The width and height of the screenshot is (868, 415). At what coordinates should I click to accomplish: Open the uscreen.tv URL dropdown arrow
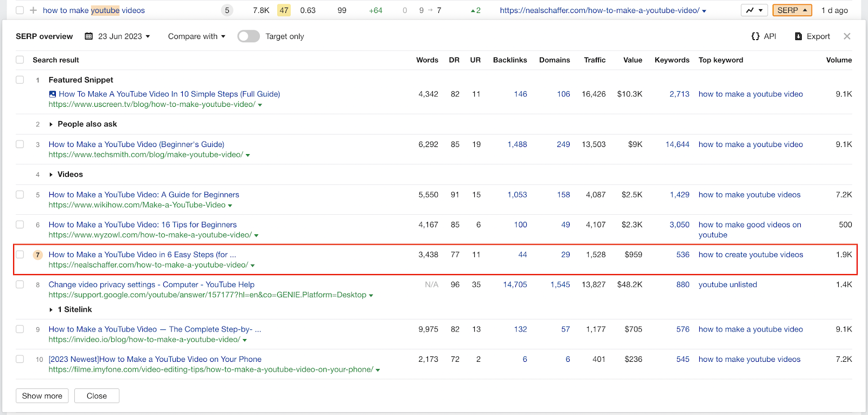(x=260, y=105)
